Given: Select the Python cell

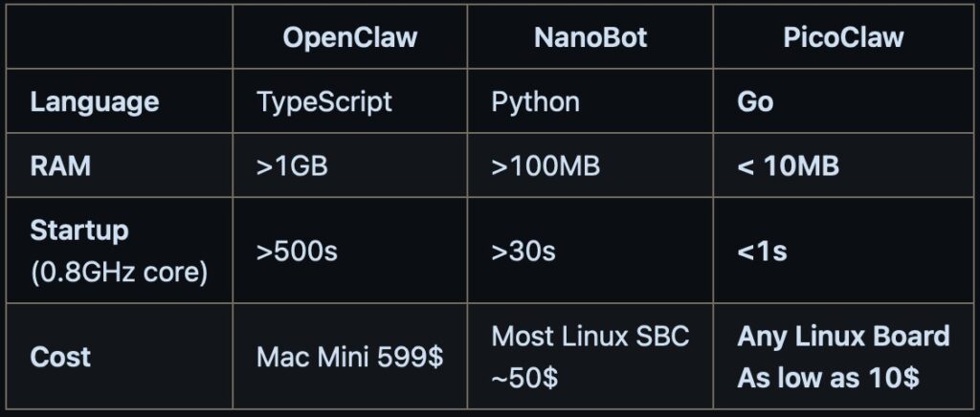Looking at the screenshot, I should click(x=535, y=101).
